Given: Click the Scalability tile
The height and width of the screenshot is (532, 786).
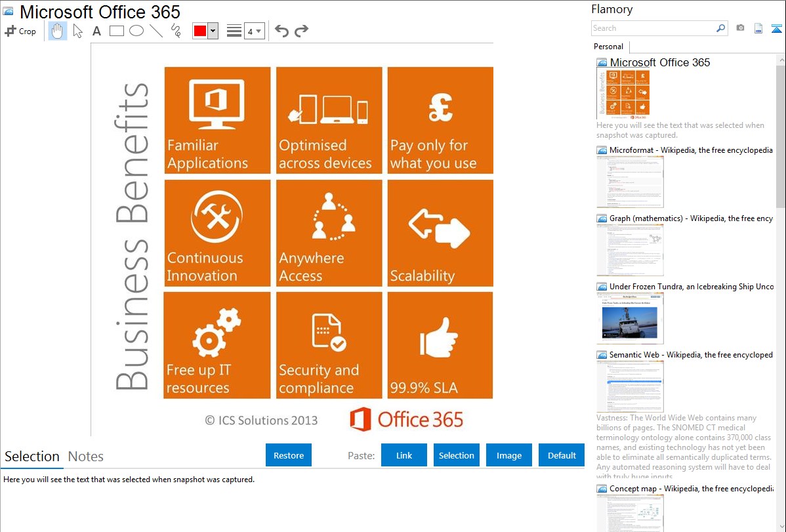Looking at the screenshot, I should coord(440,233).
